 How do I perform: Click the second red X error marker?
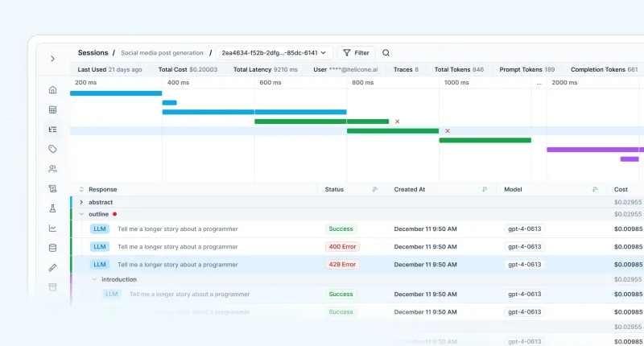click(x=448, y=131)
